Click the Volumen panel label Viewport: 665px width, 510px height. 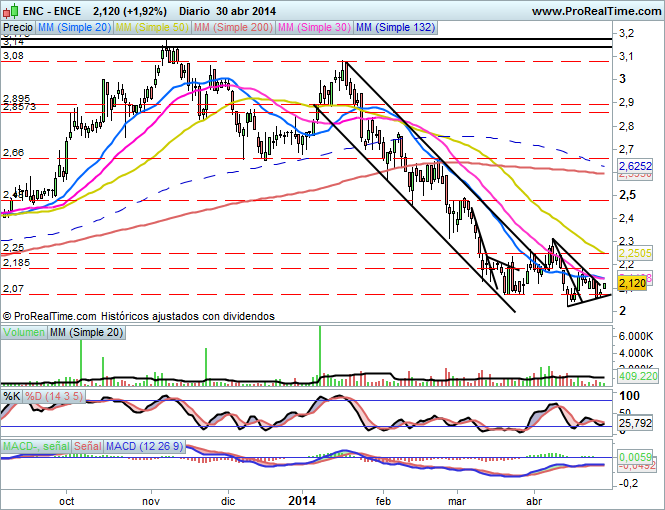click(x=24, y=332)
